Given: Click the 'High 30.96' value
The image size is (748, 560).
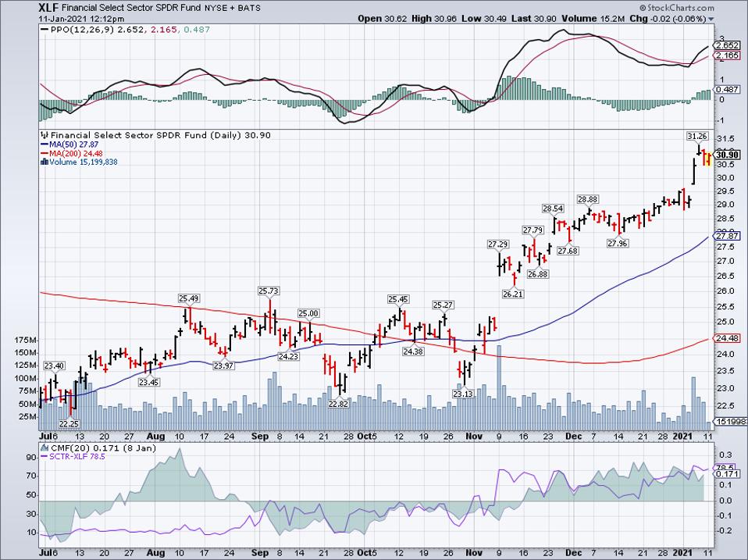Looking at the screenshot, I should tap(433, 19).
